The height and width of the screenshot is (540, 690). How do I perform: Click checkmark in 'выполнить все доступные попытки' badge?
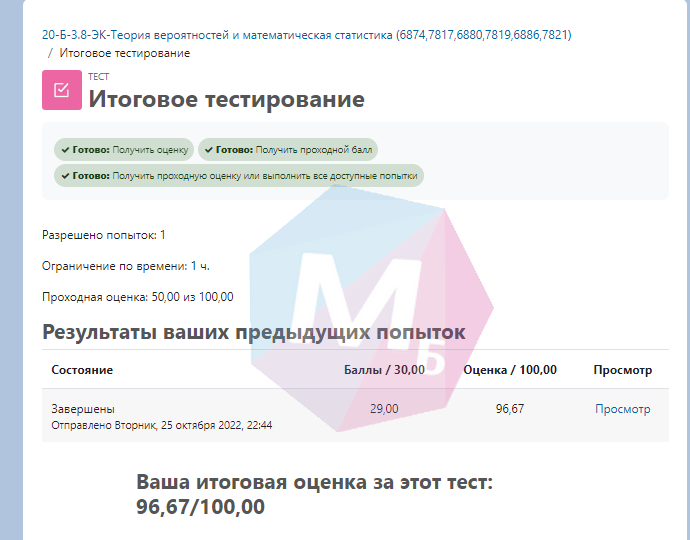pyautogui.click(x=66, y=175)
